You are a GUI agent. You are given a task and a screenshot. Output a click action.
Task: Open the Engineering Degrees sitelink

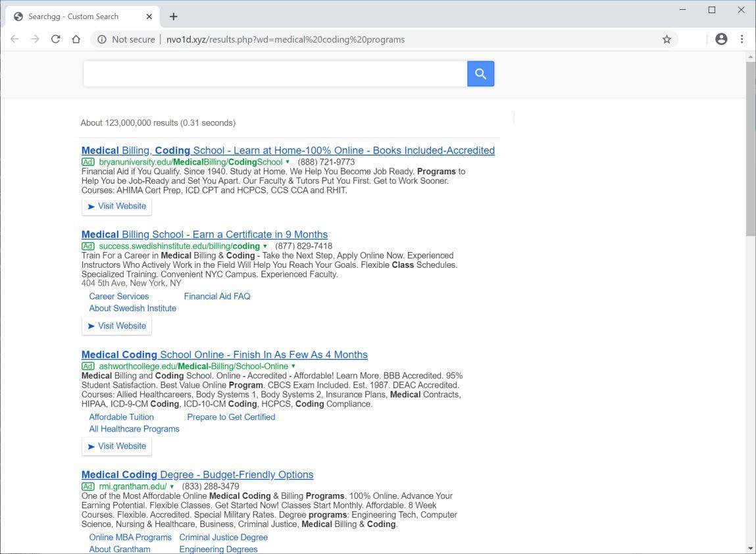tap(218, 549)
